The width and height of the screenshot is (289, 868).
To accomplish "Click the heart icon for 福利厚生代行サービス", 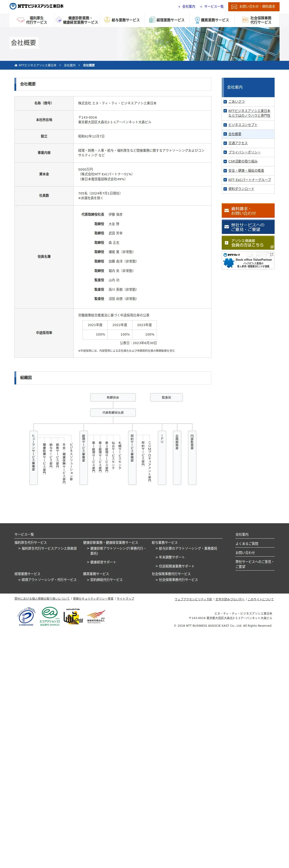I will pos(21,20).
